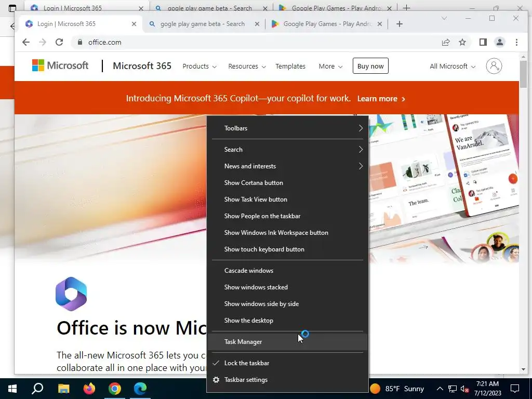Image resolution: width=532 pixels, height=399 pixels.
Task: Open the Chrome profile avatar
Action: pyautogui.click(x=499, y=42)
